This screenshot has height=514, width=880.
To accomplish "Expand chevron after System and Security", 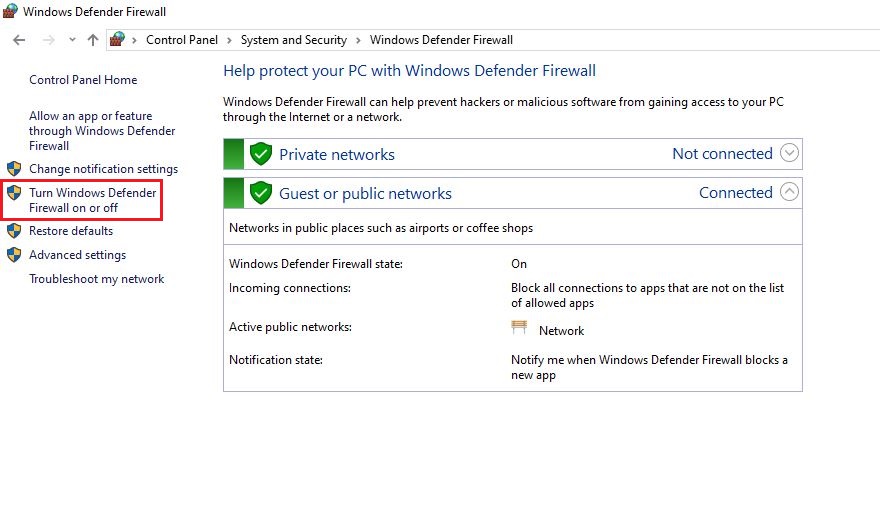I will click(x=358, y=40).
